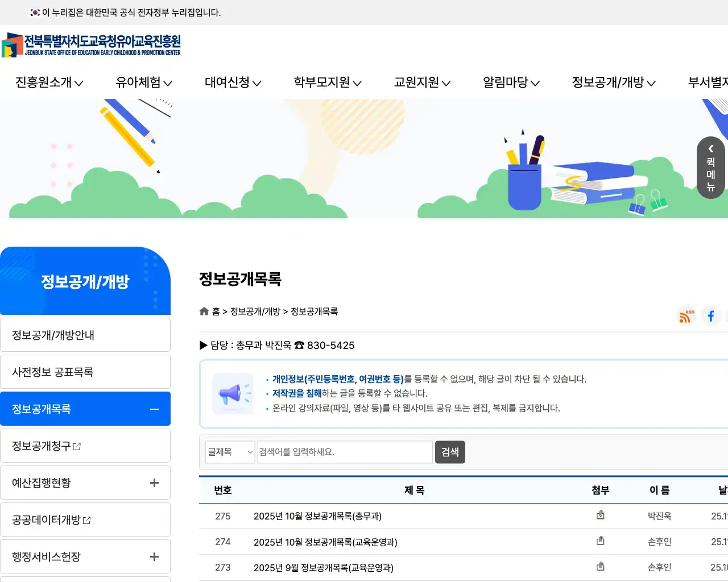Collapse the highlighted 정보공개목록 sidebar item
This screenshot has height=582, width=728.
coord(154,409)
